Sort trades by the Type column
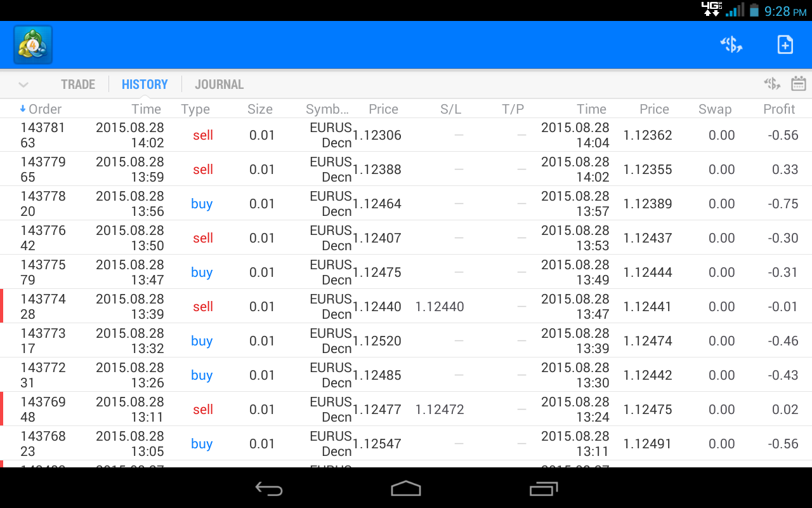The height and width of the screenshot is (508, 812). [x=195, y=109]
